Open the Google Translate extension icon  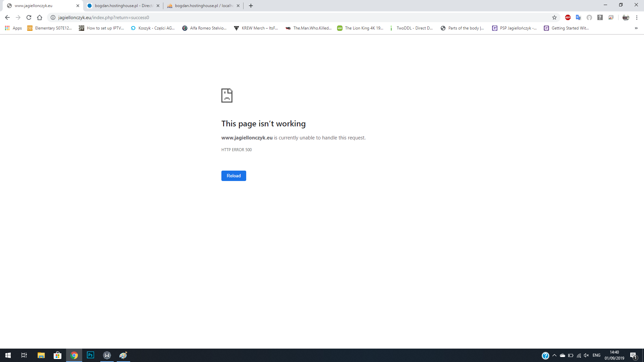click(578, 17)
